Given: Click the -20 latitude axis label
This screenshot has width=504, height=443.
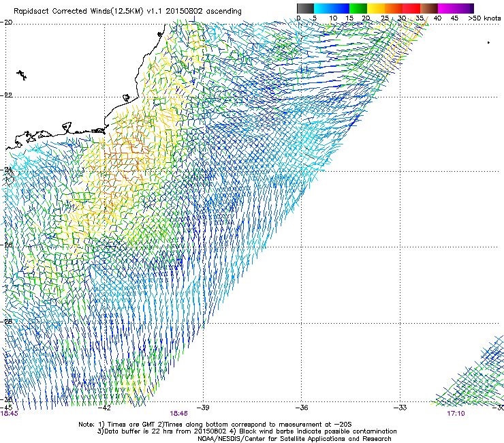Looking at the screenshot, I should click(6, 22).
